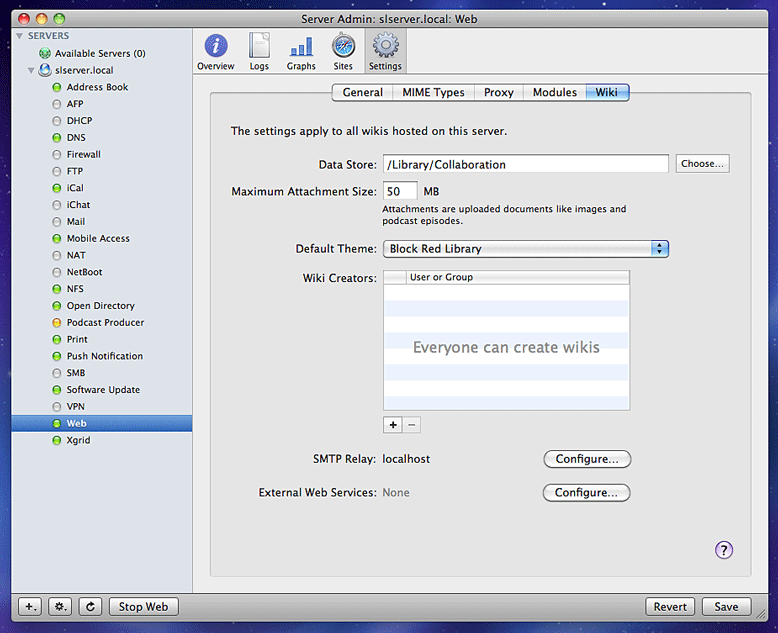Click the add server plus button

point(30,607)
